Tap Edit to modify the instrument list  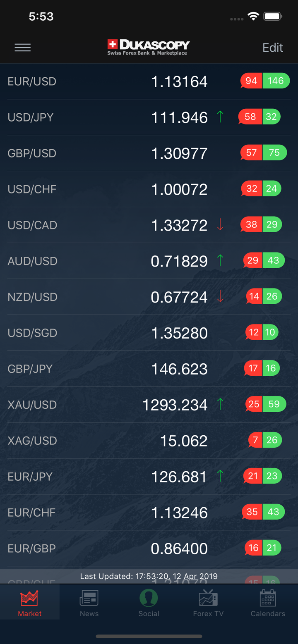(x=272, y=48)
